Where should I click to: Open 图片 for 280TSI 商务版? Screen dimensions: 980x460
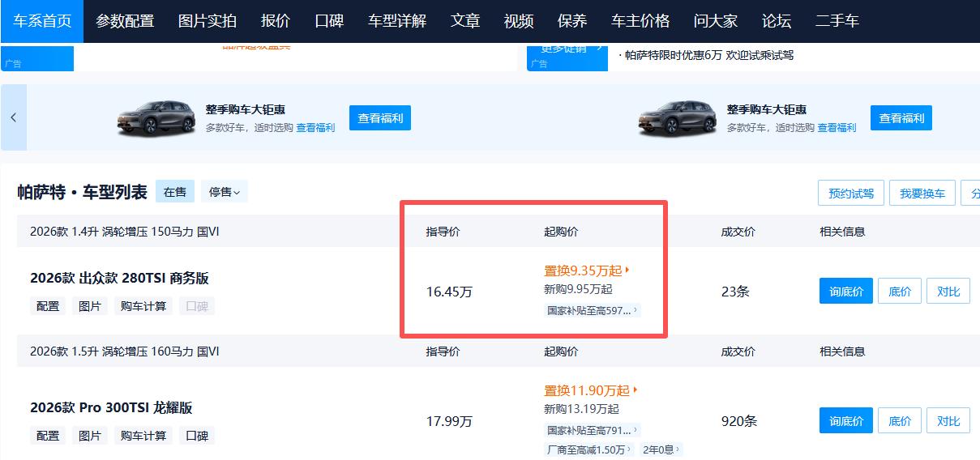coord(90,306)
